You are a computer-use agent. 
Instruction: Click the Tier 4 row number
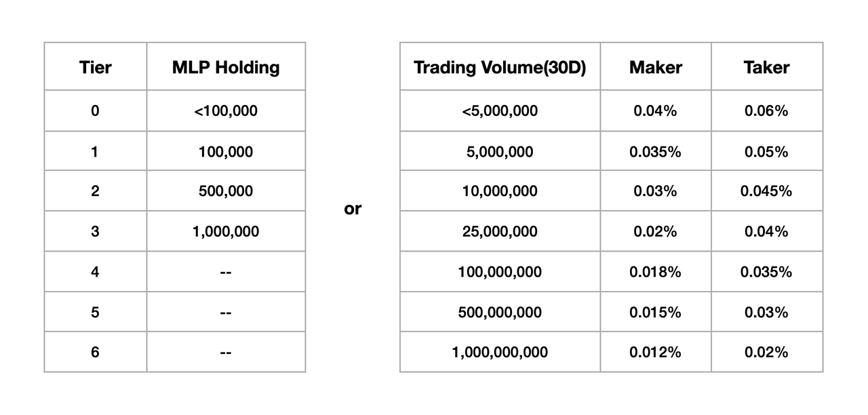click(x=96, y=272)
